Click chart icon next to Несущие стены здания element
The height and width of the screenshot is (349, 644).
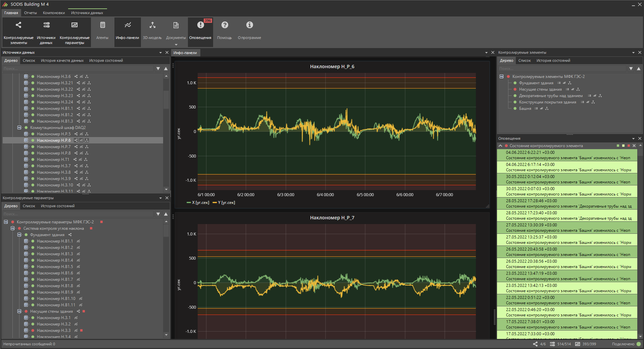573,89
